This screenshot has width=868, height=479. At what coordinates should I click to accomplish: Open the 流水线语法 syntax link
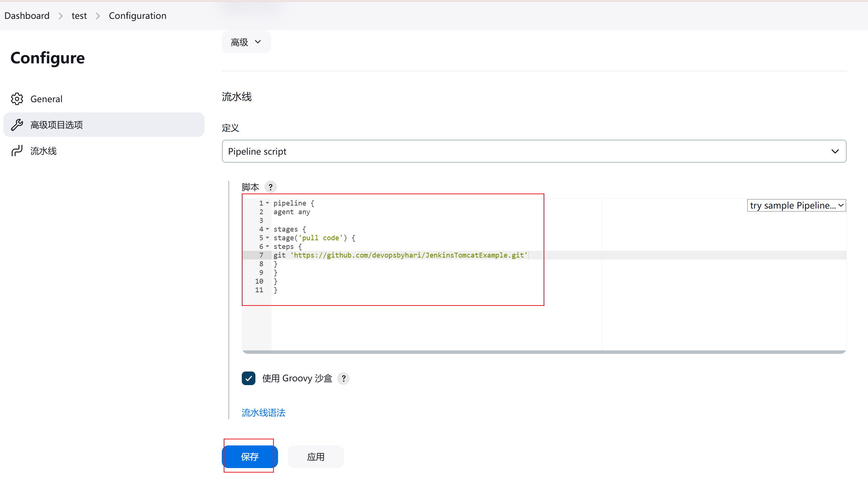tap(263, 413)
